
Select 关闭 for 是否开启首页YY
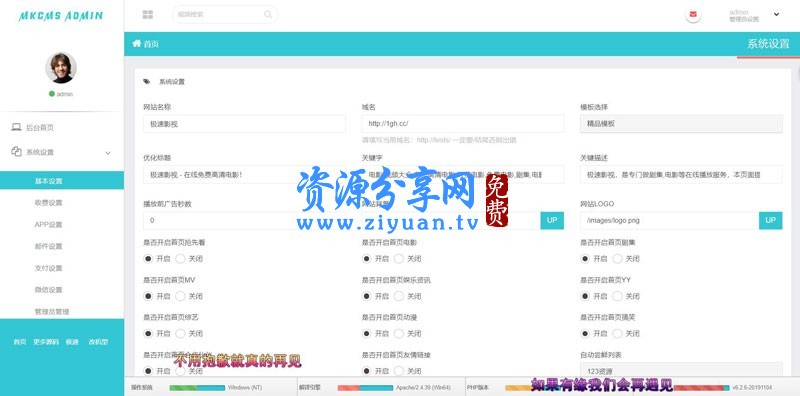pos(617,296)
